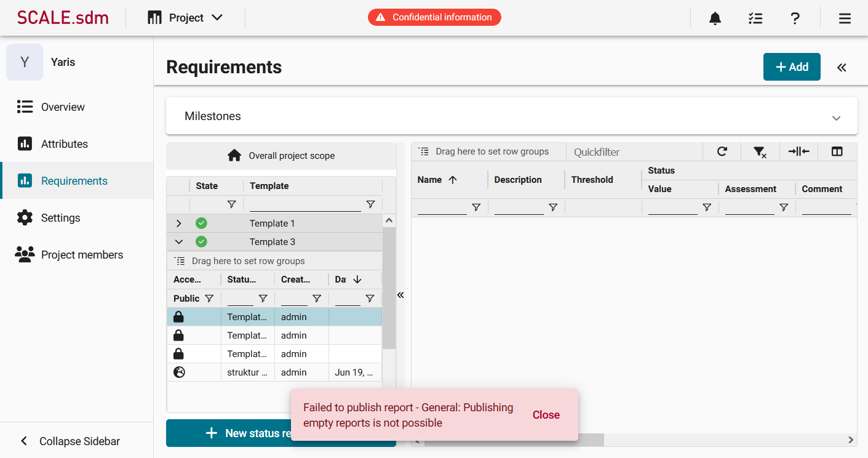This screenshot has width=868, height=458.
Task: Open the Assessment column filter icon
Action: coord(784,208)
